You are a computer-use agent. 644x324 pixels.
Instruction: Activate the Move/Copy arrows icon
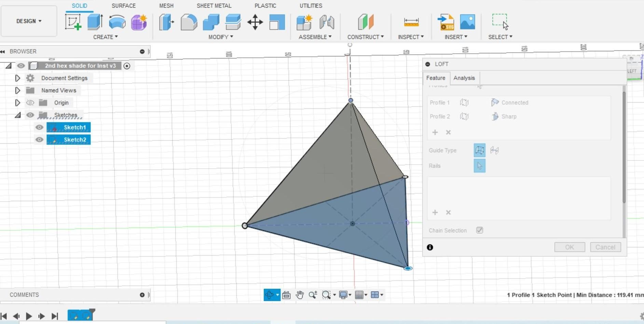tap(255, 22)
